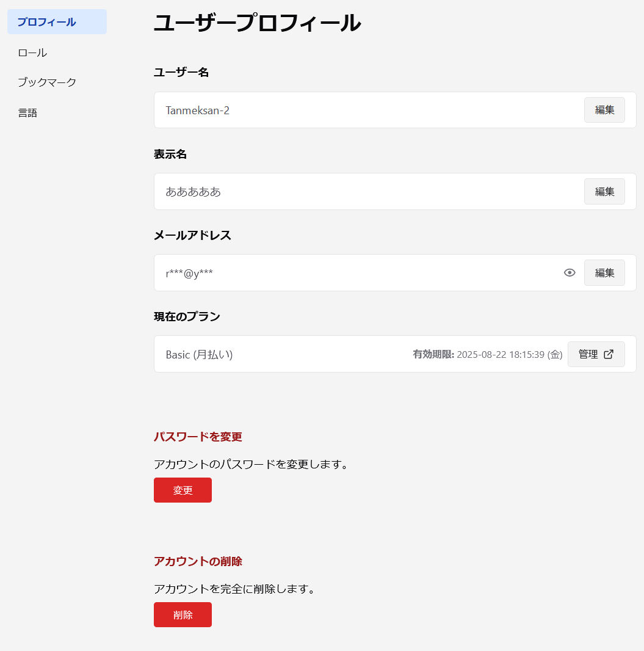Select the masked email text r***@y***
The image size is (644, 651).
[189, 272]
